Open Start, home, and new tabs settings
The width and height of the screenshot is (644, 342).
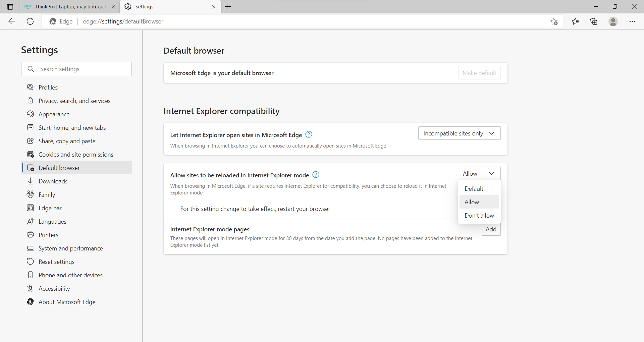pyautogui.click(x=76, y=127)
